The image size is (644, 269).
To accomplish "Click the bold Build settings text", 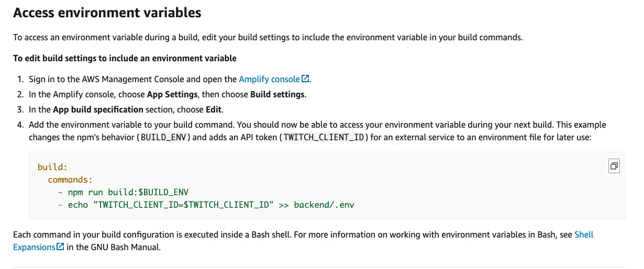I will (277, 95).
